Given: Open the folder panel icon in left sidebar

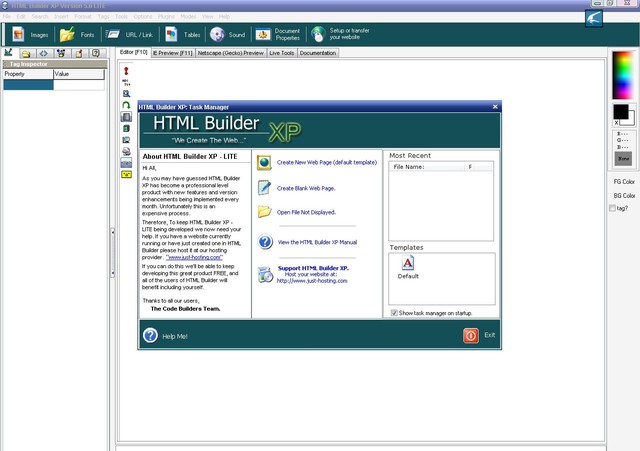Looking at the screenshot, I should tap(26, 53).
